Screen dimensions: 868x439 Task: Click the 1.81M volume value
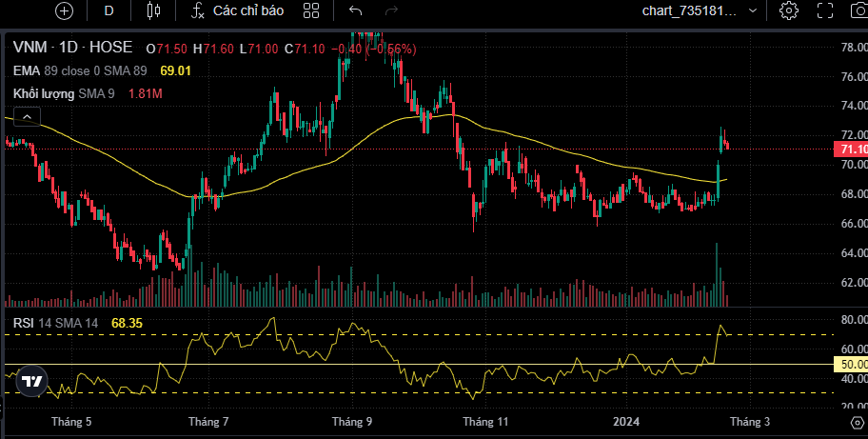tap(145, 94)
